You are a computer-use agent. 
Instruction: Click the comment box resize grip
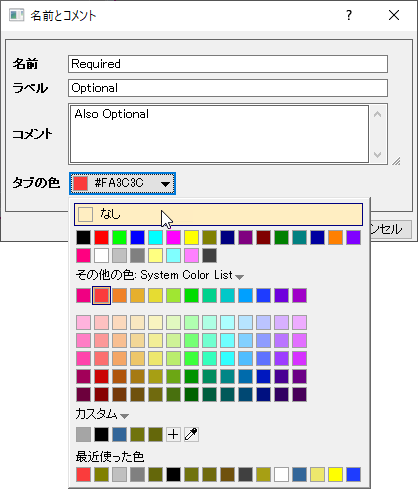click(396, 161)
